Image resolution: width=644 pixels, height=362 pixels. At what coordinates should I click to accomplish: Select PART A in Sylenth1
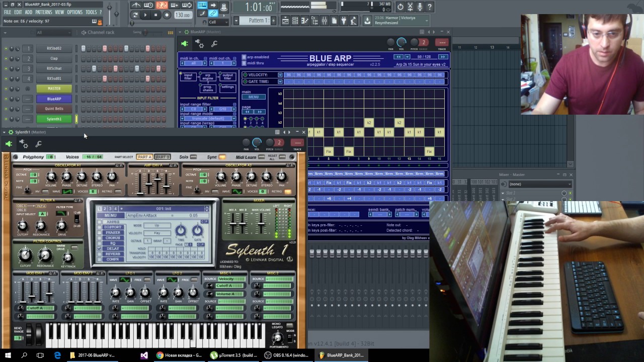coord(144,157)
